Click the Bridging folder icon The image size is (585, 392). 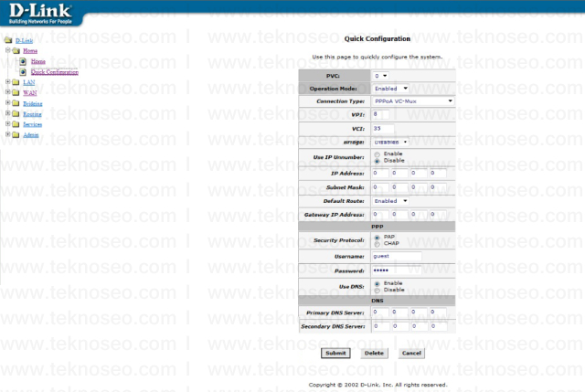coord(16,103)
